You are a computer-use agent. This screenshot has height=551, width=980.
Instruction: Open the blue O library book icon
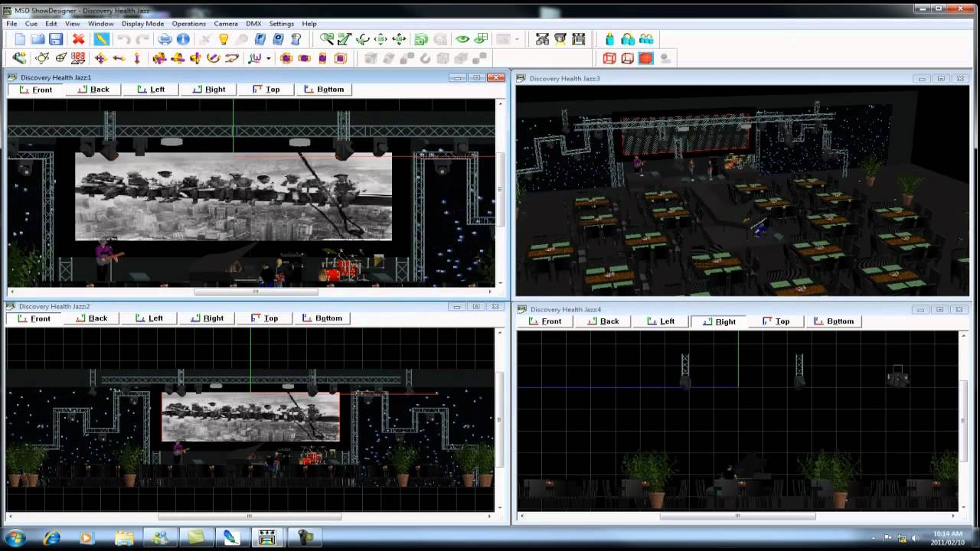(279, 39)
